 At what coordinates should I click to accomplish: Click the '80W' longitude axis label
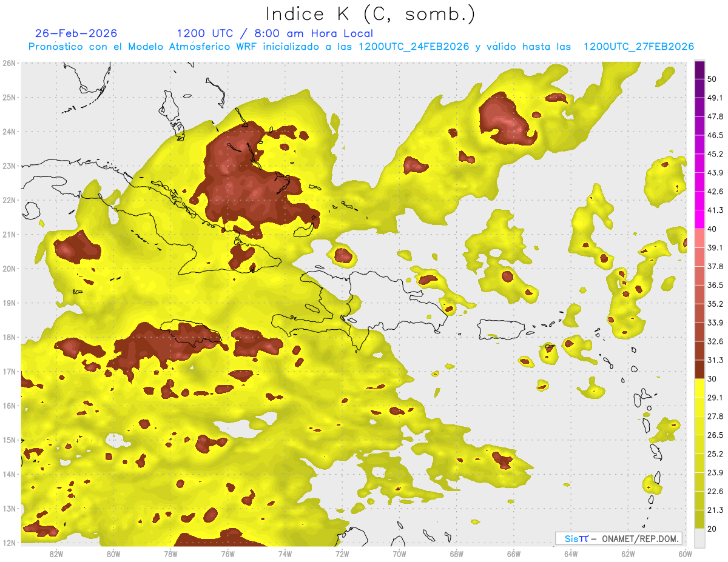[113, 554]
